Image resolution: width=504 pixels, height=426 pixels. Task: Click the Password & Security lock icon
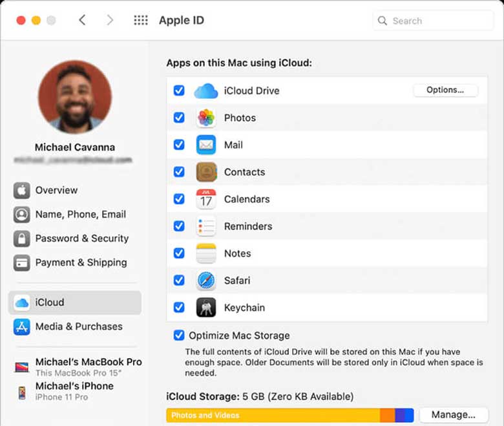click(21, 239)
